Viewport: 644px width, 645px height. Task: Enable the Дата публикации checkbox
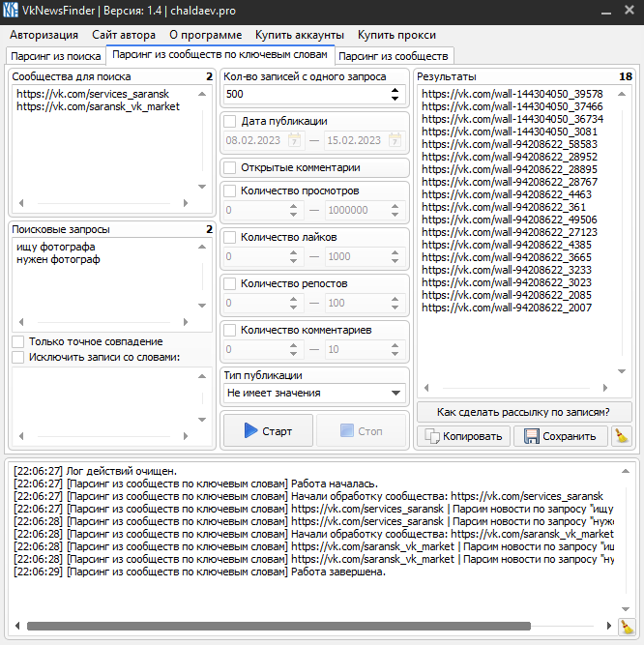230,122
